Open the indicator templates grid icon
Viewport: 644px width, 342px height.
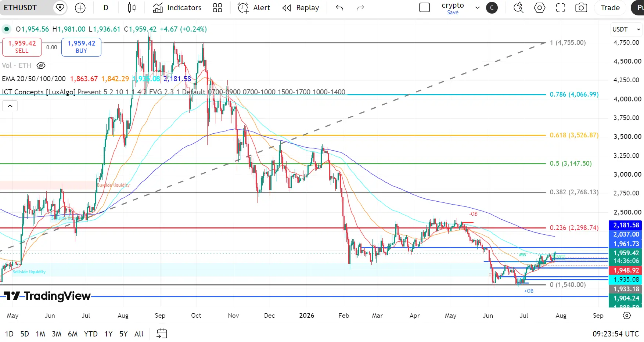click(217, 8)
